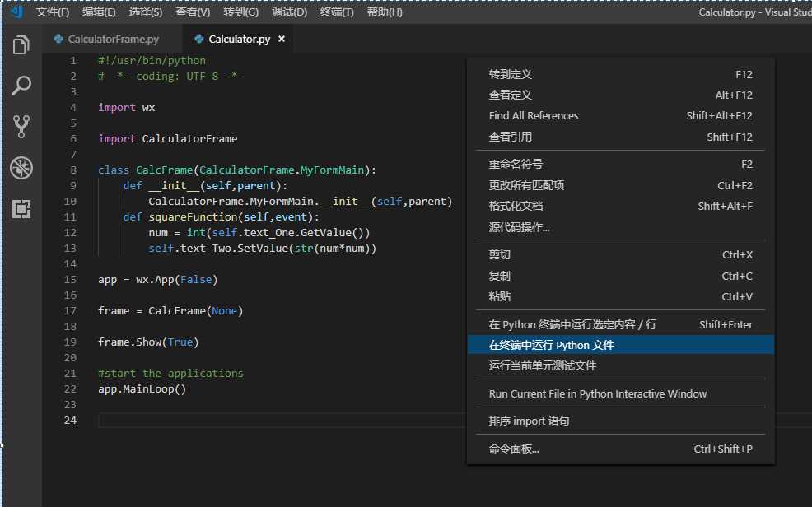The height and width of the screenshot is (507, 812).
Task: Open 命令面板... from context menu
Action: coord(620,449)
